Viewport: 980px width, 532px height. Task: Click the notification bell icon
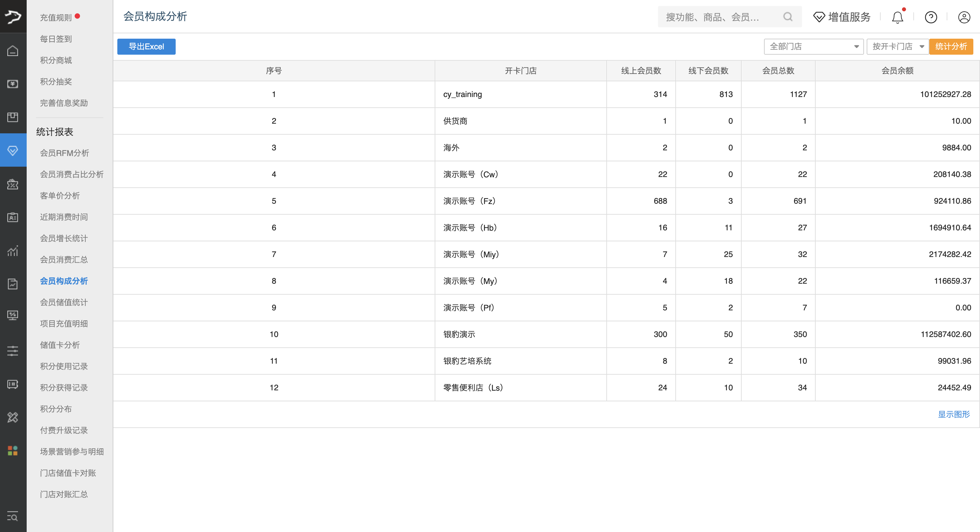(897, 17)
